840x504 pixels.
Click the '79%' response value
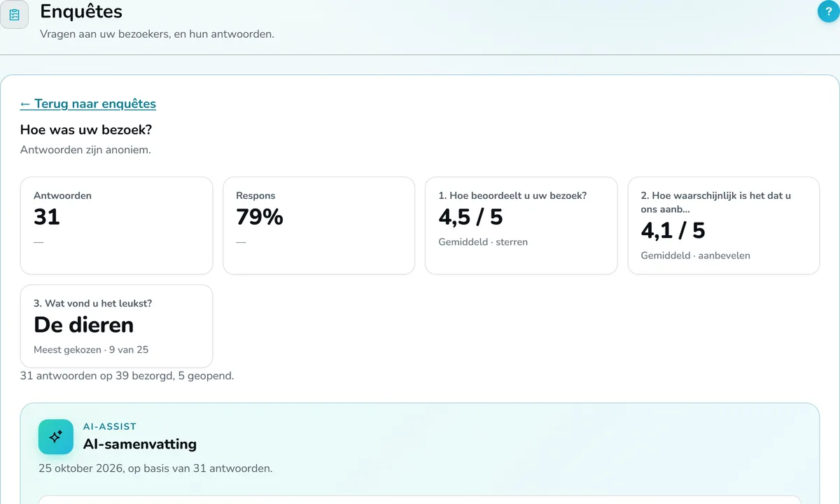[260, 217]
